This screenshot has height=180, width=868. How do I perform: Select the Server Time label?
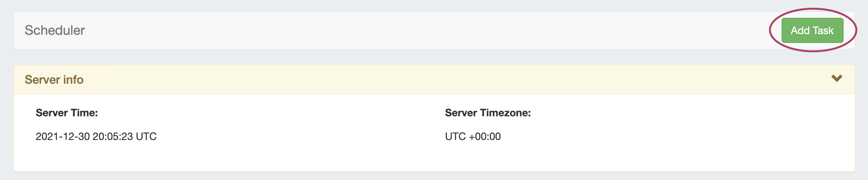click(x=66, y=113)
